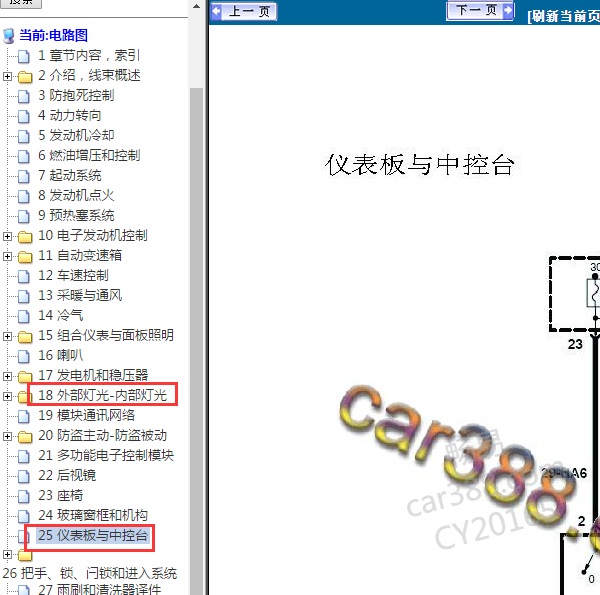Click the 当前:电路图 root heading
The height and width of the screenshot is (595, 600).
pos(54,35)
